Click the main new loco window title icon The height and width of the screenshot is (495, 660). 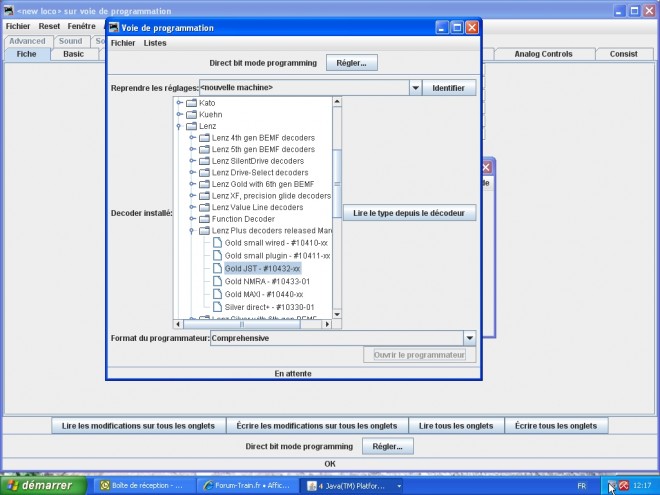pos(8,10)
